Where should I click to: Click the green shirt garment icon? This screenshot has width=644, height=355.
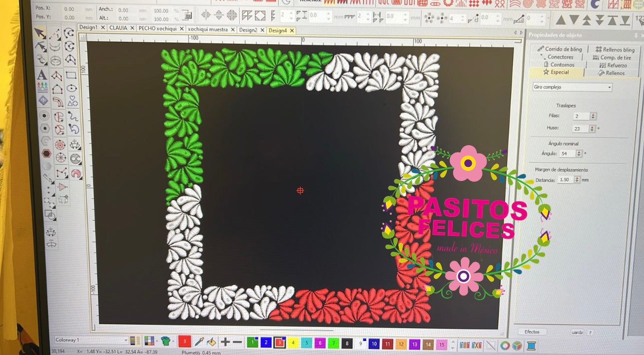(165, 341)
